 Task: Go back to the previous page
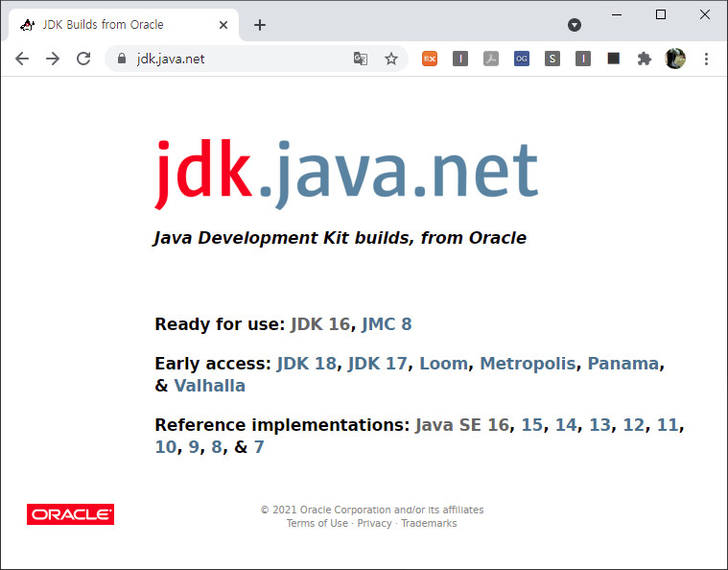click(22, 59)
